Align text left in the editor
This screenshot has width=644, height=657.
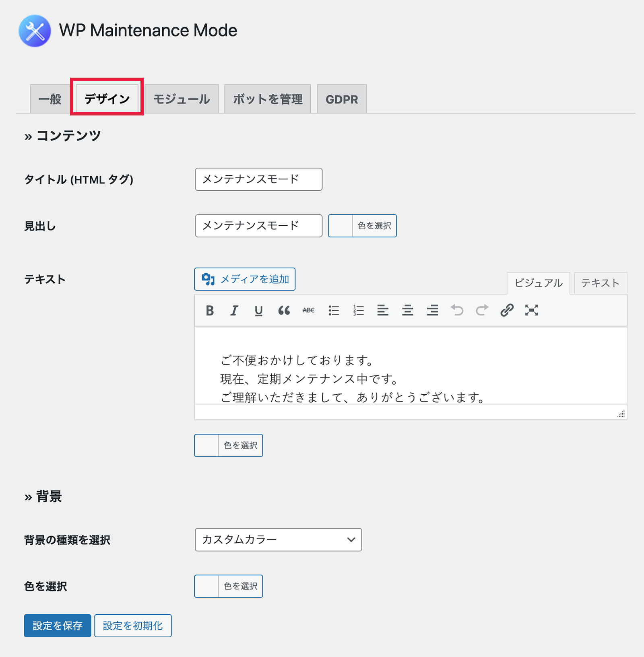pyautogui.click(x=383, y=310)
